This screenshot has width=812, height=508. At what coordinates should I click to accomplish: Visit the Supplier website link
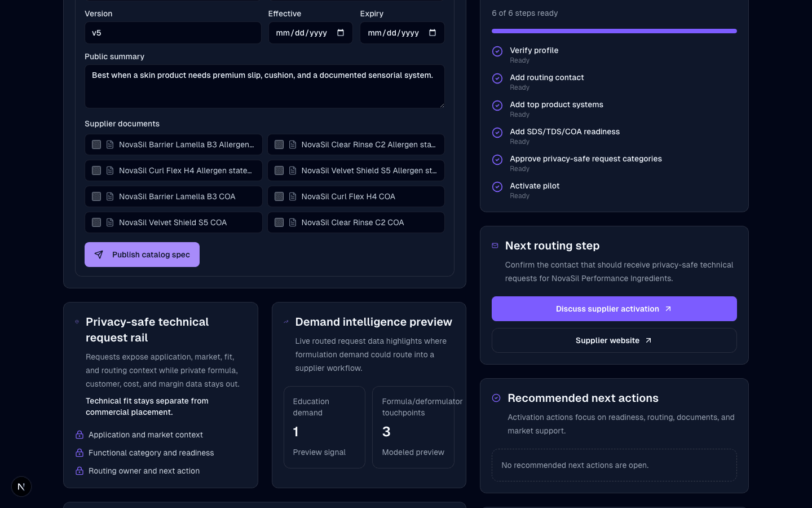pyautogui.click(x=614, y=340)
